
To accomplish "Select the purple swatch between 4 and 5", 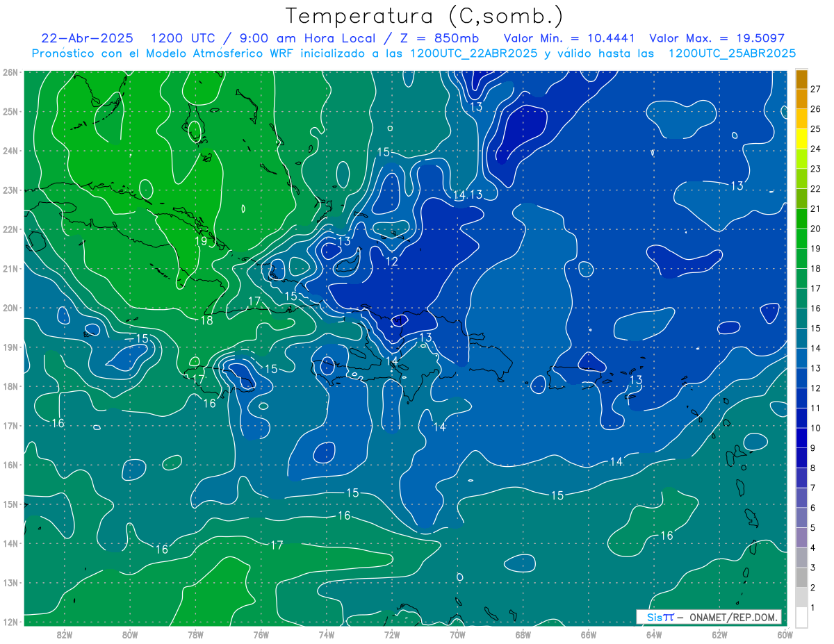I will pyautogui.click(x=801, y=538).
